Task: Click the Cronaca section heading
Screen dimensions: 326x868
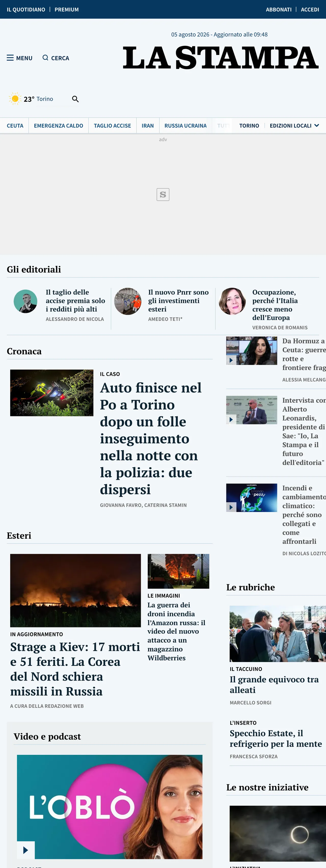Action: click(24, 351)
